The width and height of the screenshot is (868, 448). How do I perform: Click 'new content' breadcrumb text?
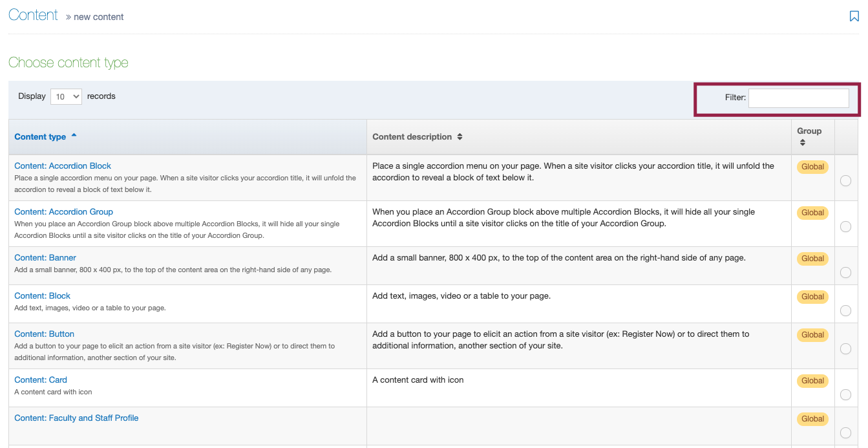tap(98, 17)
